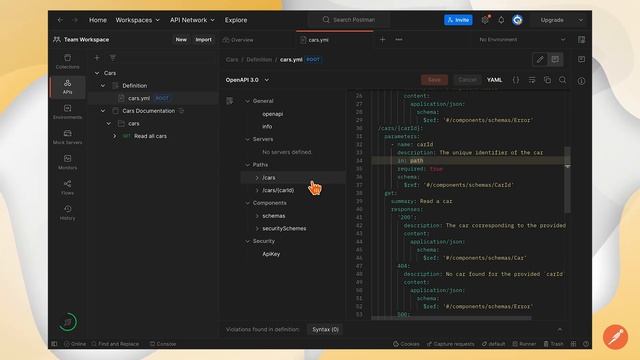Screen dimensions: 640x360
Task: Toggle the definition outline panel icon
Action: coord(230,101)
